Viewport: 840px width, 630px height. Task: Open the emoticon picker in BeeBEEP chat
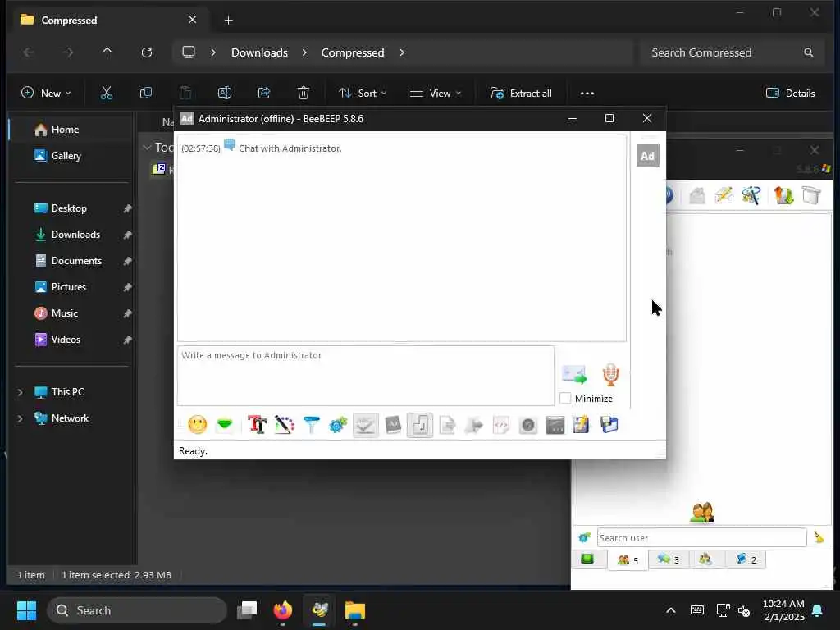[x=198, y=425]
